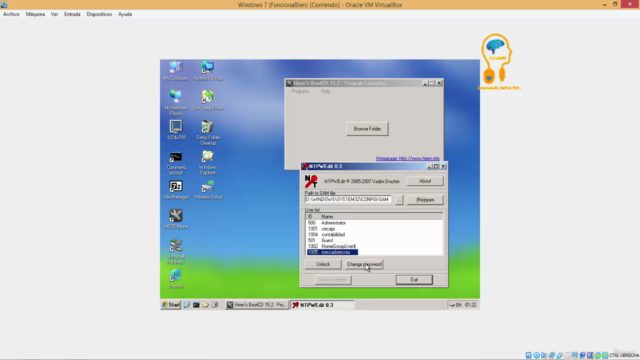
Task: Open the Archivo menu
Action: pos(11,14)
